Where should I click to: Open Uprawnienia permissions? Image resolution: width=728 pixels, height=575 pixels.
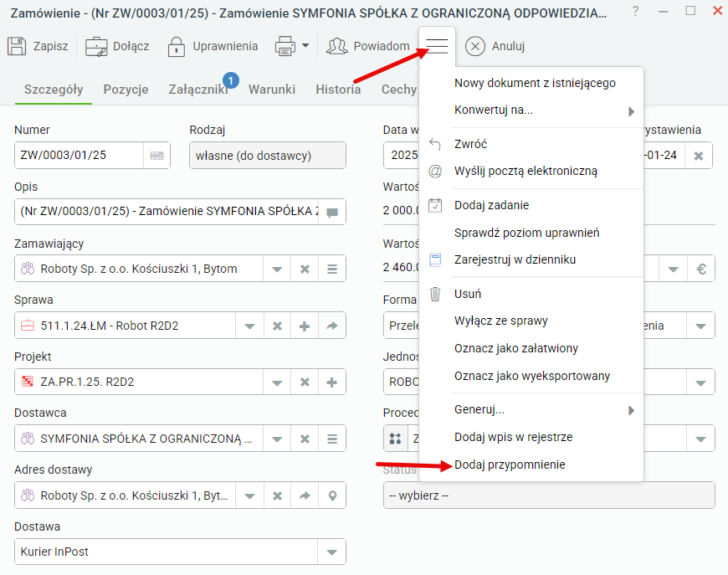click(x=213, y=46)
